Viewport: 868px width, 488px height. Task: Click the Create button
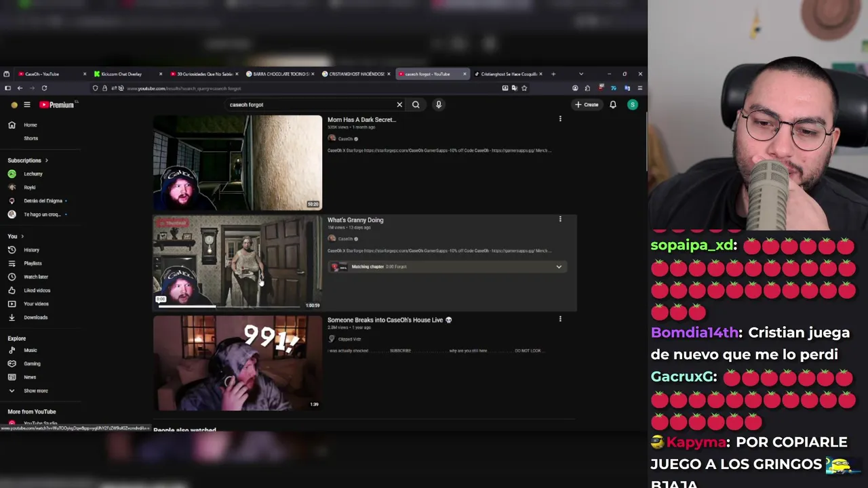click(587, 104)
